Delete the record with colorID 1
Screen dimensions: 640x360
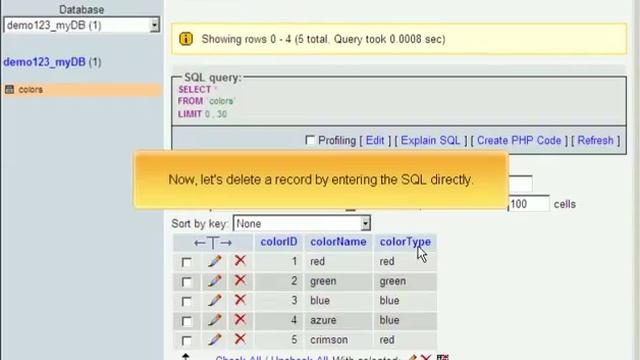[x=240, y=260]
